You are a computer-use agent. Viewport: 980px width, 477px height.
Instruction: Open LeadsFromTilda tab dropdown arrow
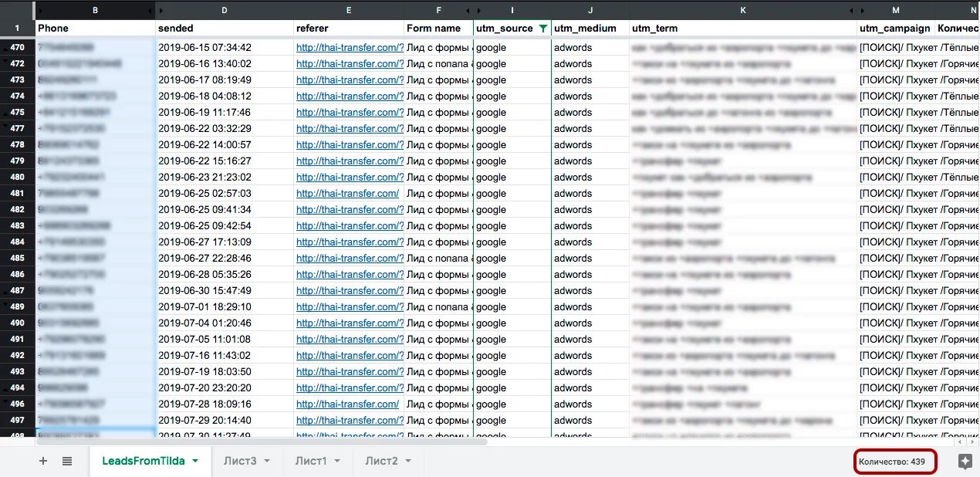195,461
